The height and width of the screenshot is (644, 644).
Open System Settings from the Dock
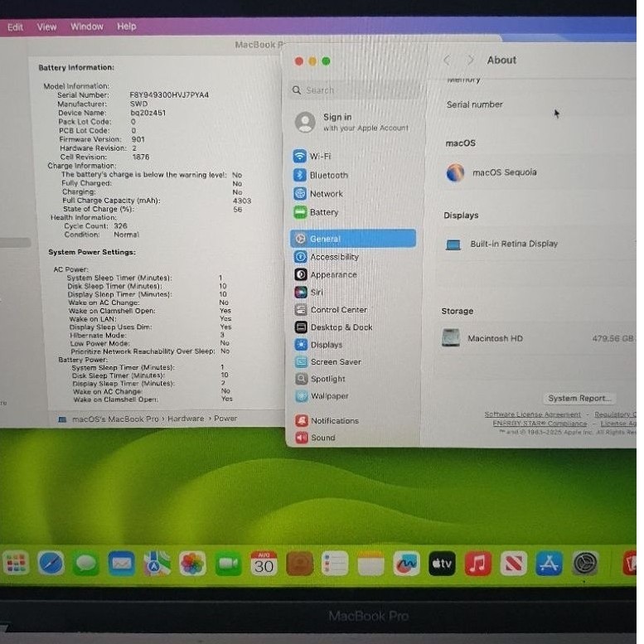pos(585,563)
